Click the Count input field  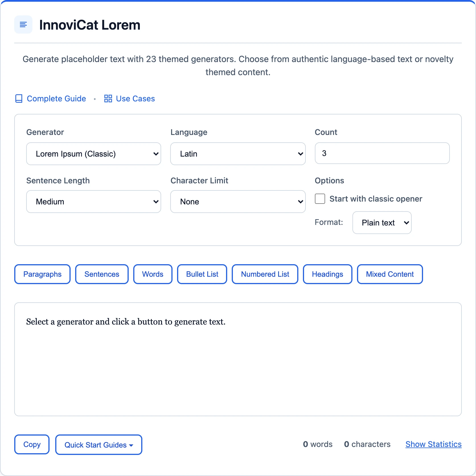382,153
